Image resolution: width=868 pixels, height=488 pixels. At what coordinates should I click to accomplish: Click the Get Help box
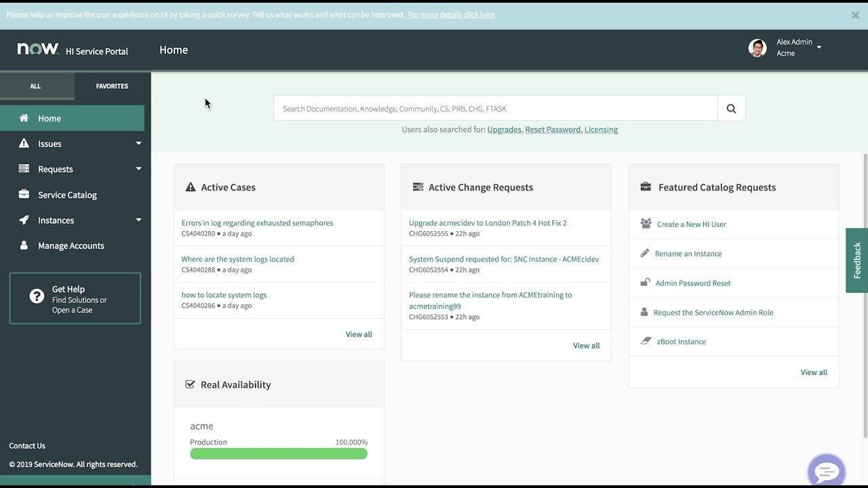75,298
